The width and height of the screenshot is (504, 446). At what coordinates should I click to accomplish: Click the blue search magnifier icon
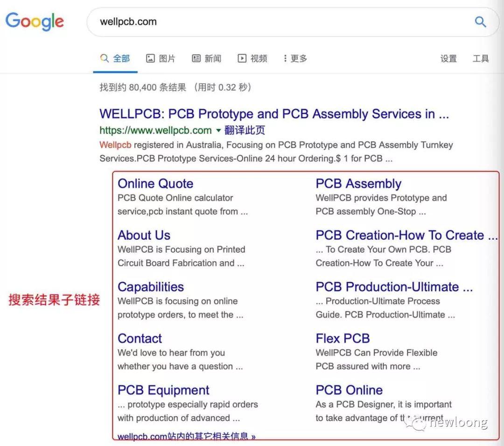(480, 22)
